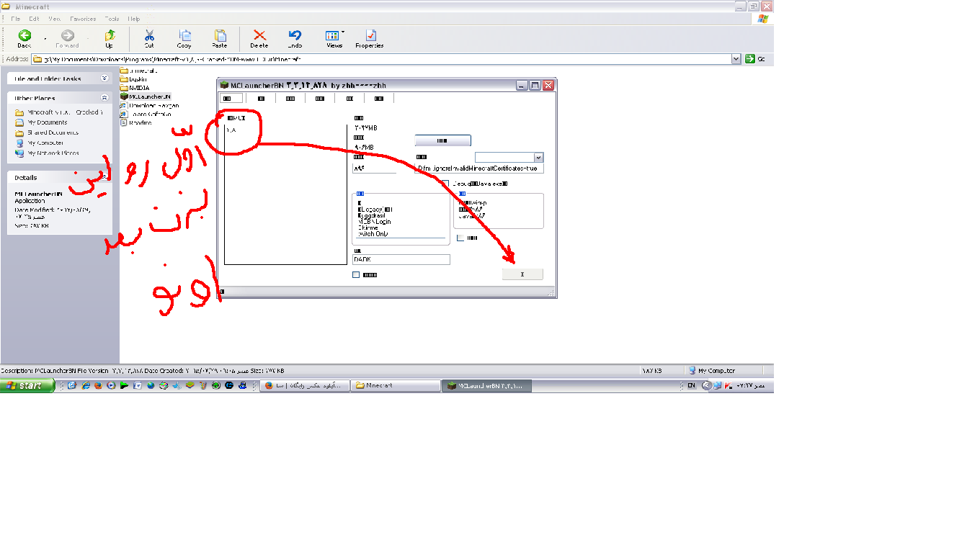980x553 pixels.
Task: Select the sixth tab in MCLauncherBN
Action: click(x=379, y=99)
